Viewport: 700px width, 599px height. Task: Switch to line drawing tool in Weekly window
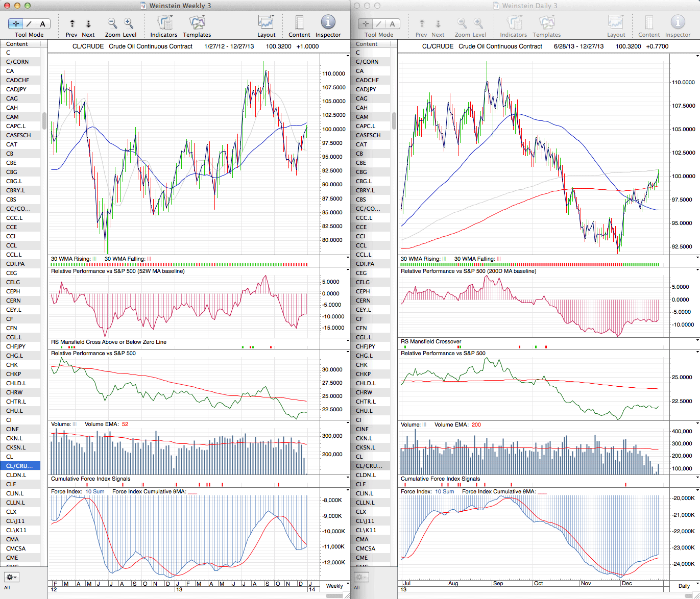click(29, 23)
